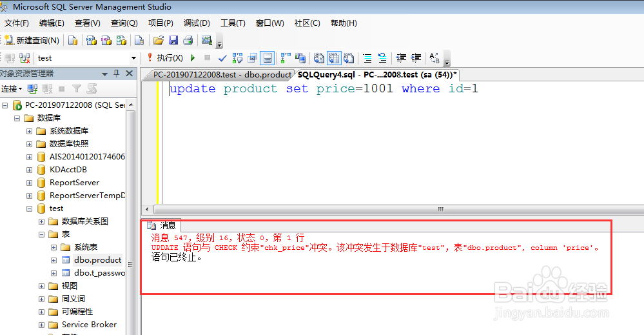Click the DMX query icon
This screenshot has width=644, height=335.
click(106, 40)
